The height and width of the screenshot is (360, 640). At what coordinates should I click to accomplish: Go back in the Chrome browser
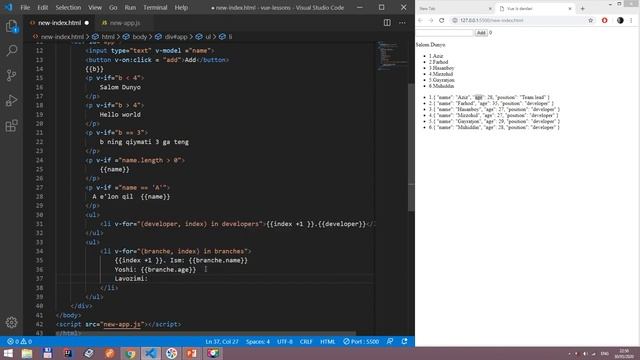click(x=420, y=20)
